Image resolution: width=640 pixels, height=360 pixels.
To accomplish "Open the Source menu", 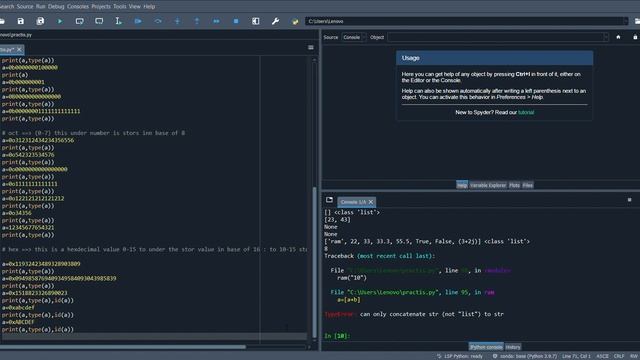I will click(x=25, y=7).
